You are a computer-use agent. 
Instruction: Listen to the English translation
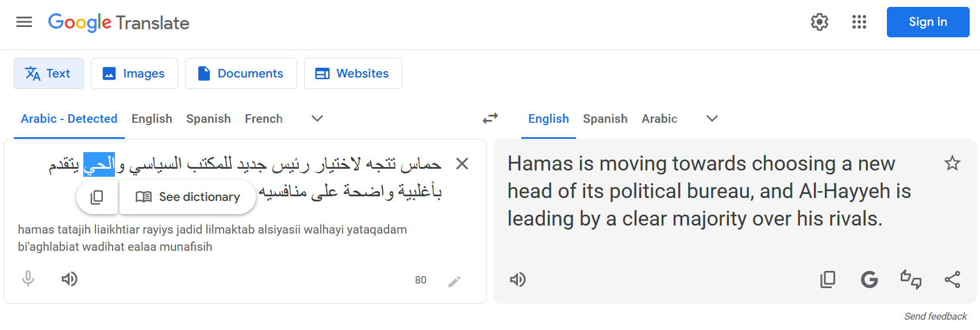click(518, 279)
